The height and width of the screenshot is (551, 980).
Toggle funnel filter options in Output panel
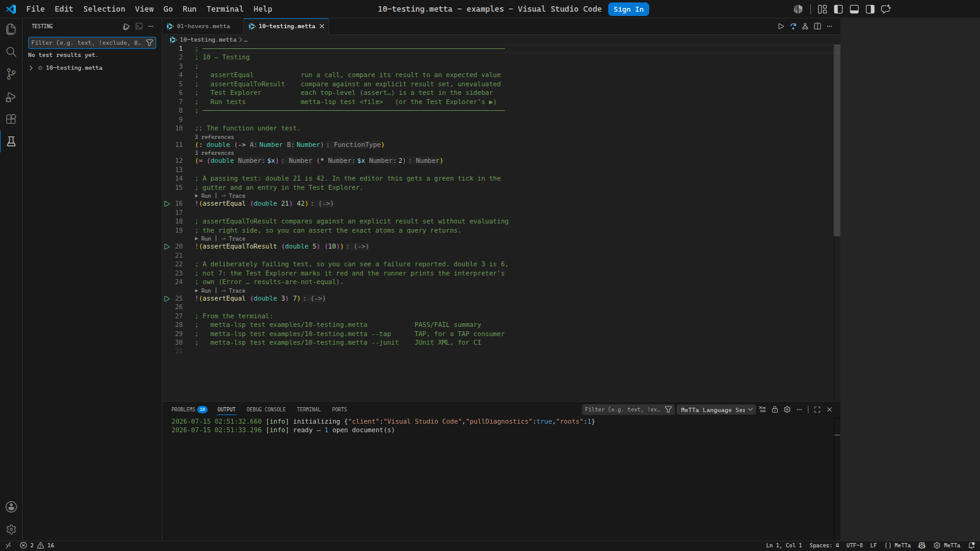[x=668, y=410]
